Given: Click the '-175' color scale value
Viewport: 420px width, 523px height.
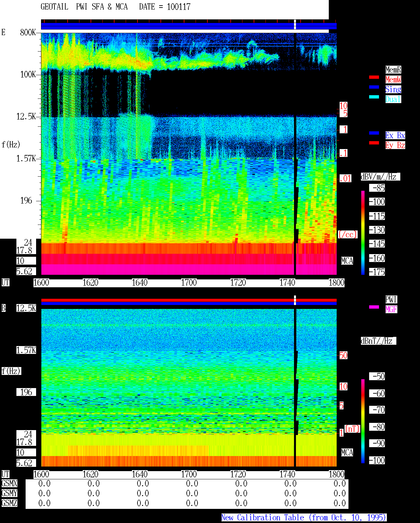Looking at the screenshot, I should (x=377, y=272).
